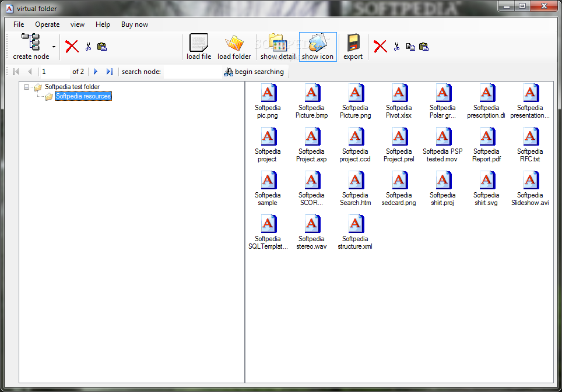This screenshot has width=562, height=392.
Task: Select the Softpedia PSP tested.mov file
Action: 442,144
